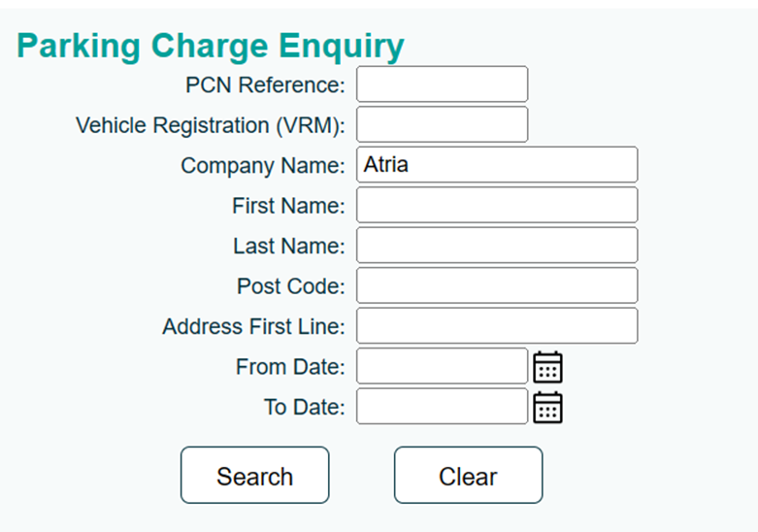The image size is (758, 532).
Task: Click the Vehicle Registration (VRM) label
Action: (211, 125)
